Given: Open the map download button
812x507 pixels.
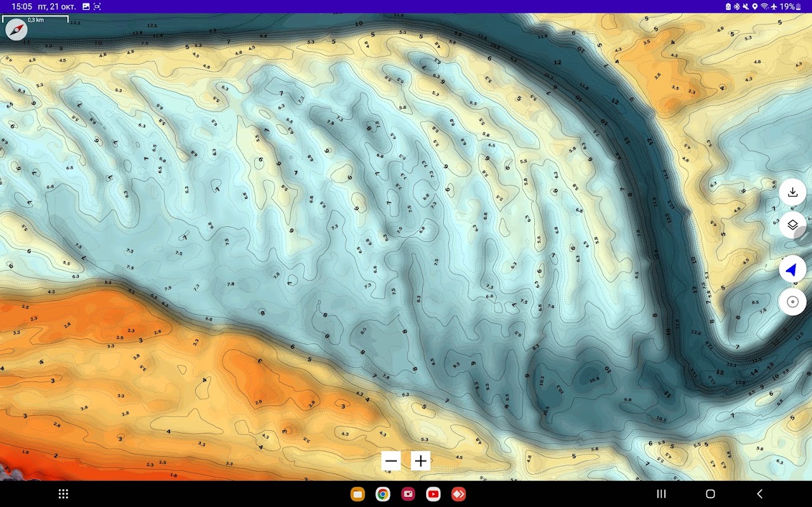Looking at the screenshot, I should tap(792, 193).
